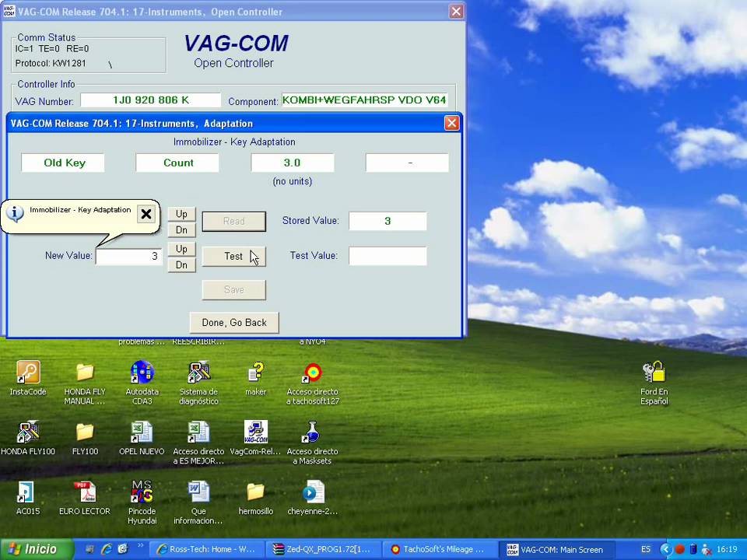747x560 pixels.
Task: Click the Save button
Action: (x=234, y=289)
